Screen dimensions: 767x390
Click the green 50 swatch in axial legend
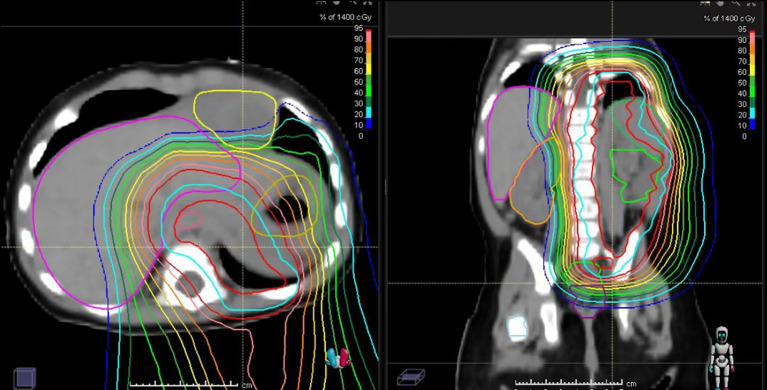click(x=368, y=80)
